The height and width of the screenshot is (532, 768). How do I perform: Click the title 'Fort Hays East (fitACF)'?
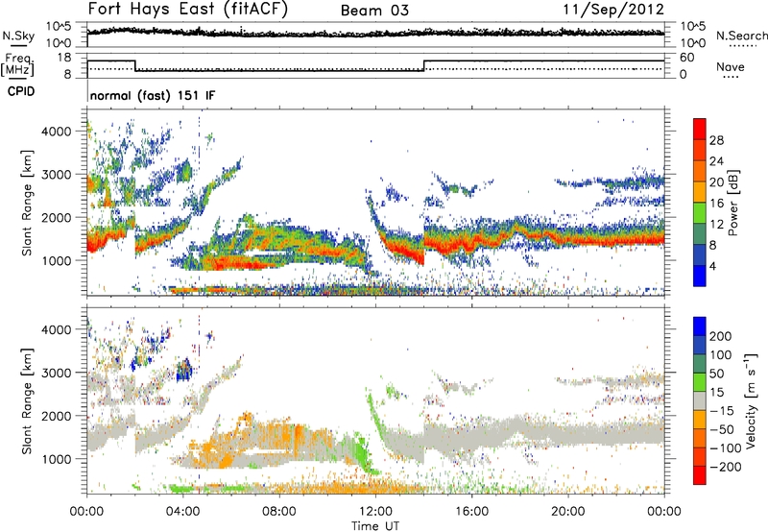pyautogui.click(x=187, y=9)
